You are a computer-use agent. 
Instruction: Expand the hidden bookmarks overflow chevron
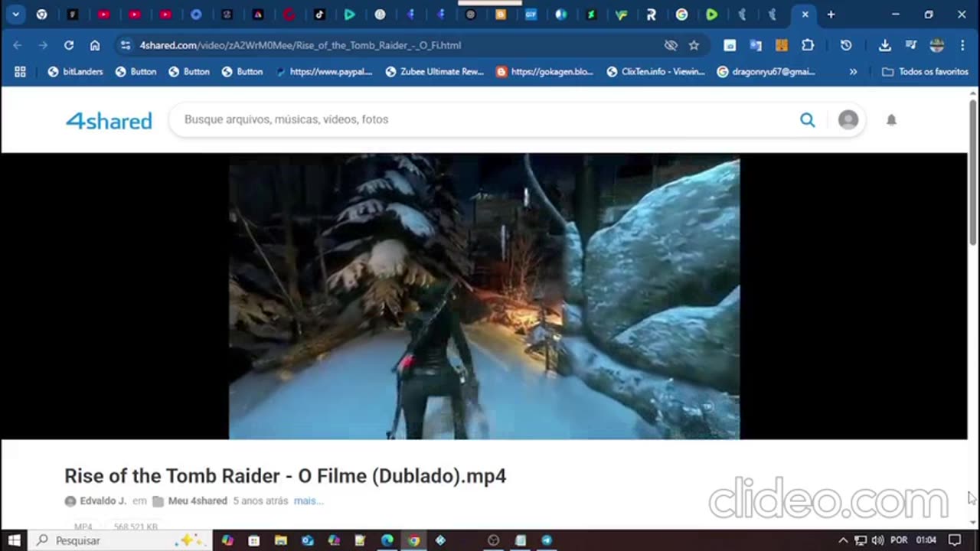853,71
